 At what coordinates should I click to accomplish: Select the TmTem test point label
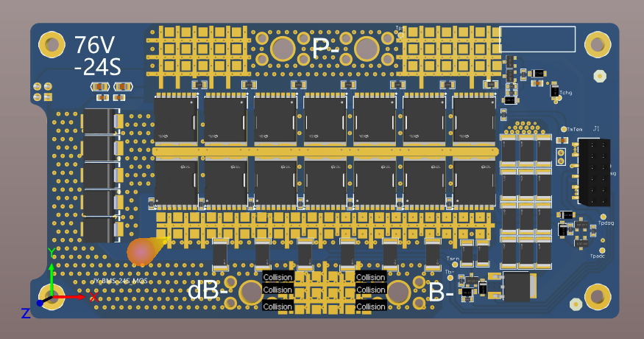coord(575,129)
